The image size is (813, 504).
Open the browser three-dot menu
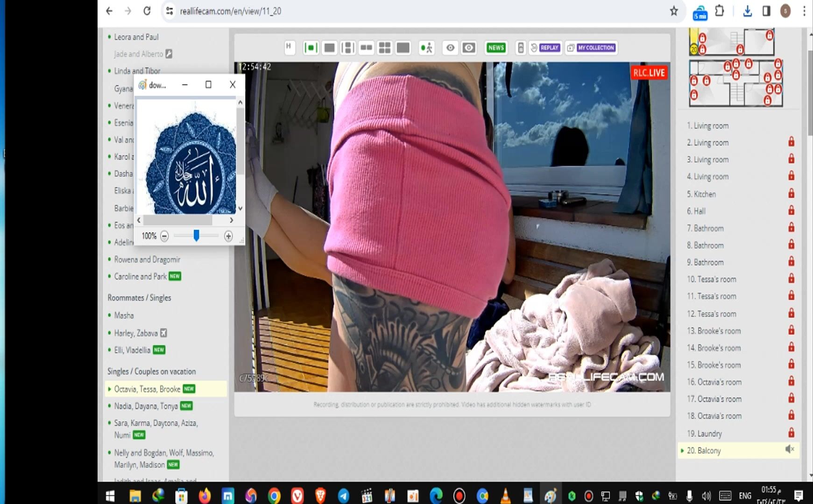(x=804, y=11)
